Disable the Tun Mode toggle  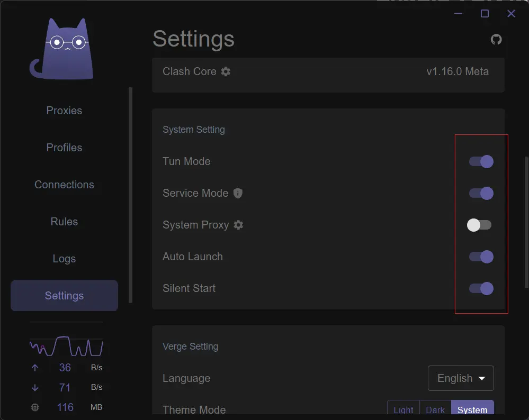481,161
